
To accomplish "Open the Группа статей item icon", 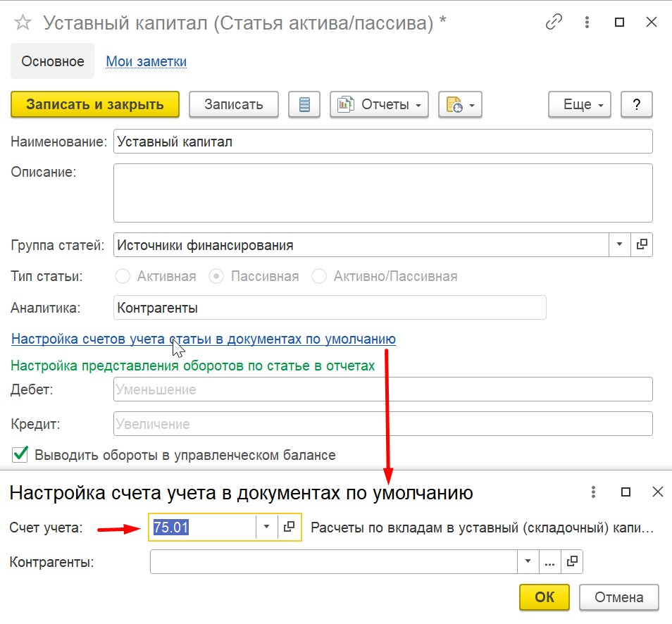I will (642, 244).
